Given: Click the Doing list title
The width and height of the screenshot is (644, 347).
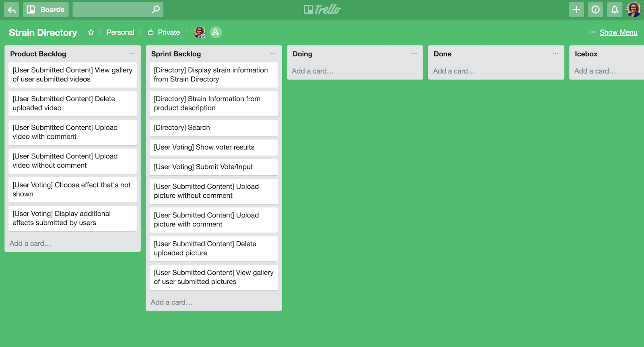Looking at the screenshot, I should 302,54.
